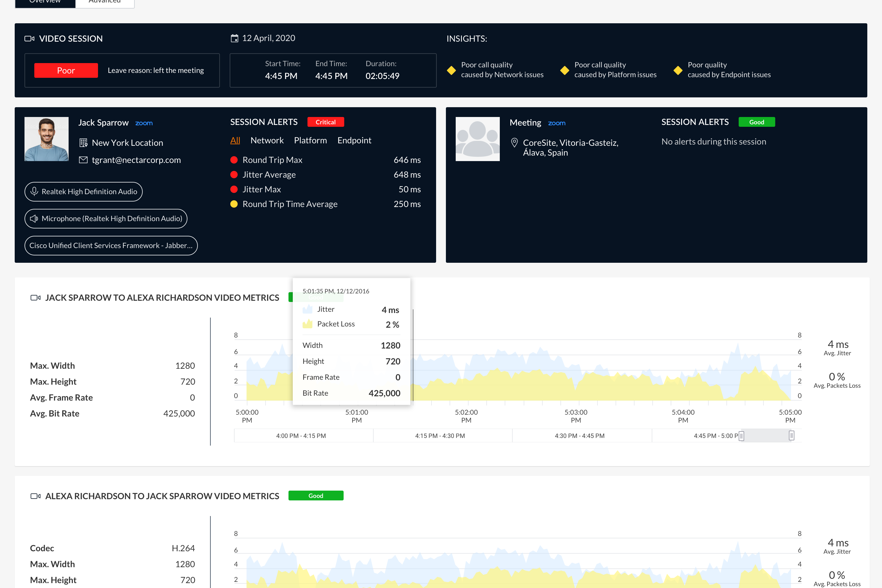Click the zoom logo next to Jack Sparrow
The width and height of the screenshot is (882, 588).
(144, 123)
